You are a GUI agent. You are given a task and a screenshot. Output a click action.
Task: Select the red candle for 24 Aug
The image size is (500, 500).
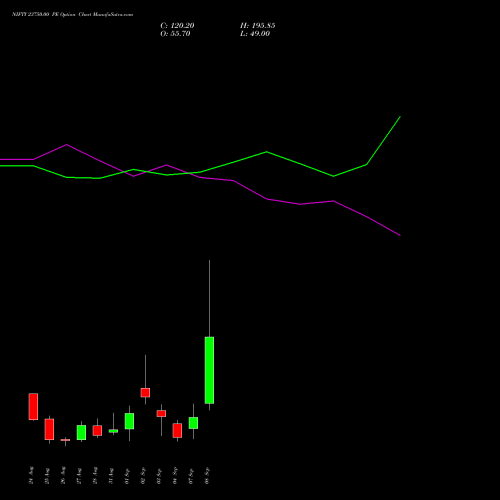[x=33, y=406]
